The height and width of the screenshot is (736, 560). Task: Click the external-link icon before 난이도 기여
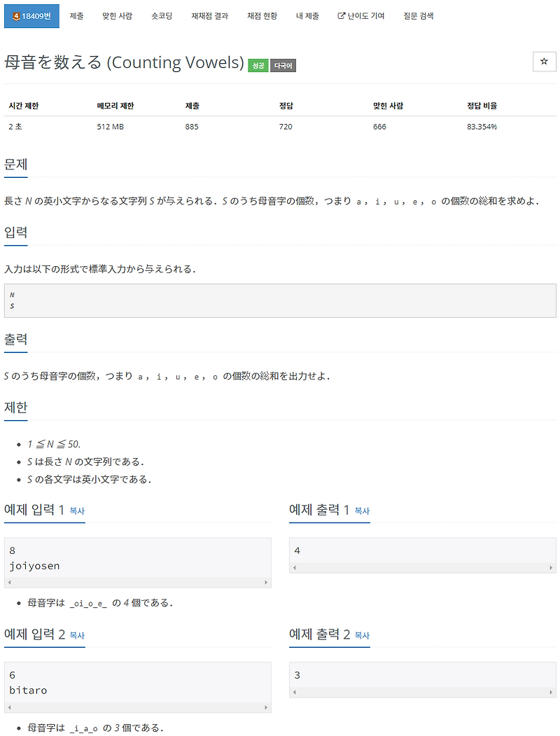pyautogui.click(x=341, y=15)
